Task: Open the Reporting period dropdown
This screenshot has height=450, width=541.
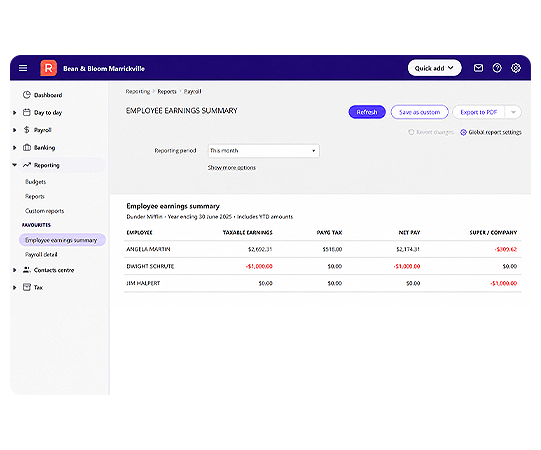Action: (x=264, y=151)
